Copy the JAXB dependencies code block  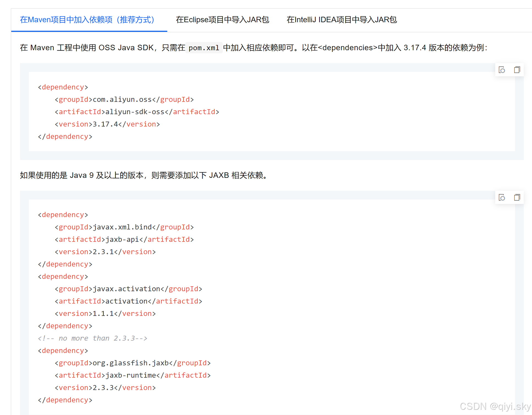coord(517,197)
